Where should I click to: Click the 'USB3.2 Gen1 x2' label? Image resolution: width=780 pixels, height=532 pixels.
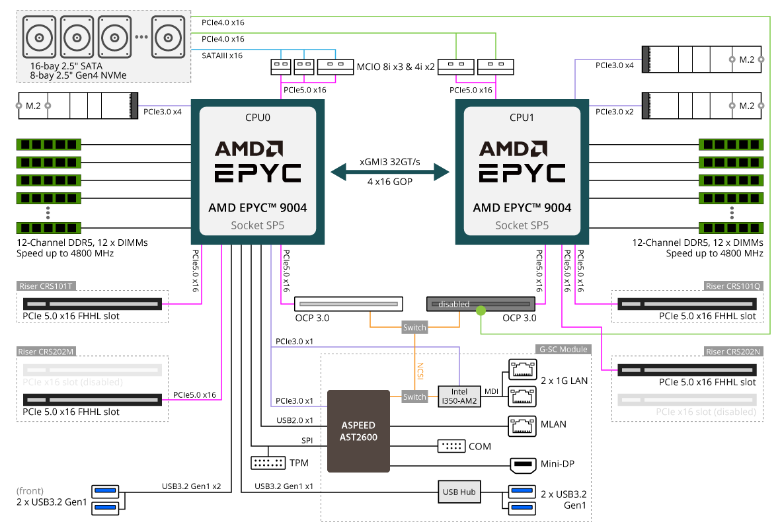coord(192,486)
